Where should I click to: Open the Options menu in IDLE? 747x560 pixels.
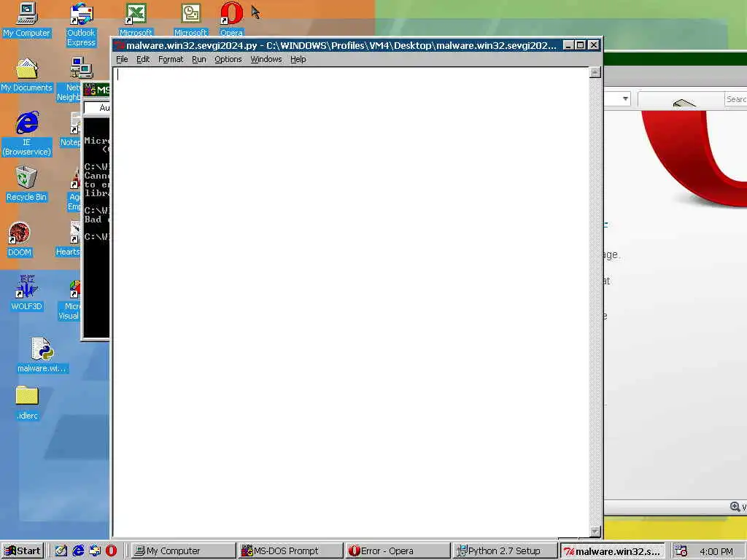pyautogui.click(x=228, y=60)
